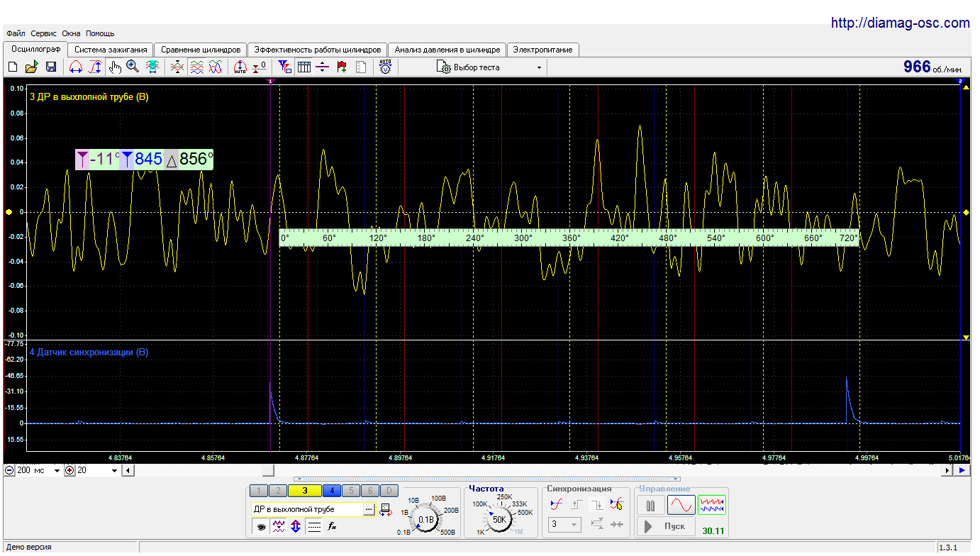
Task: Click the plus zoom-in button beside 20
Action: [69, 470]
